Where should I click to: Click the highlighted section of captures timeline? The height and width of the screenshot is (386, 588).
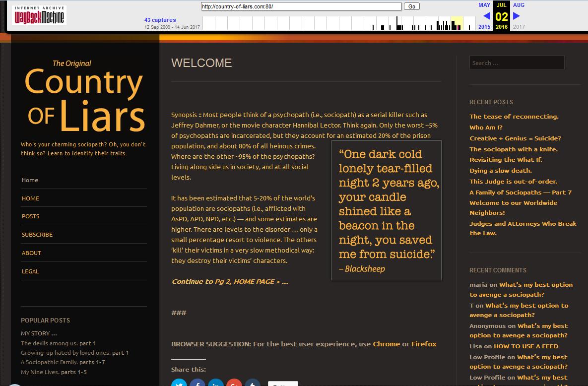(457, 23)
